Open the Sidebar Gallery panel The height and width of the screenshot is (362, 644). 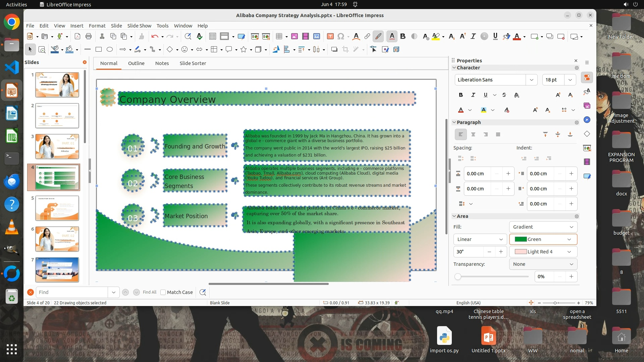[587, 106]
